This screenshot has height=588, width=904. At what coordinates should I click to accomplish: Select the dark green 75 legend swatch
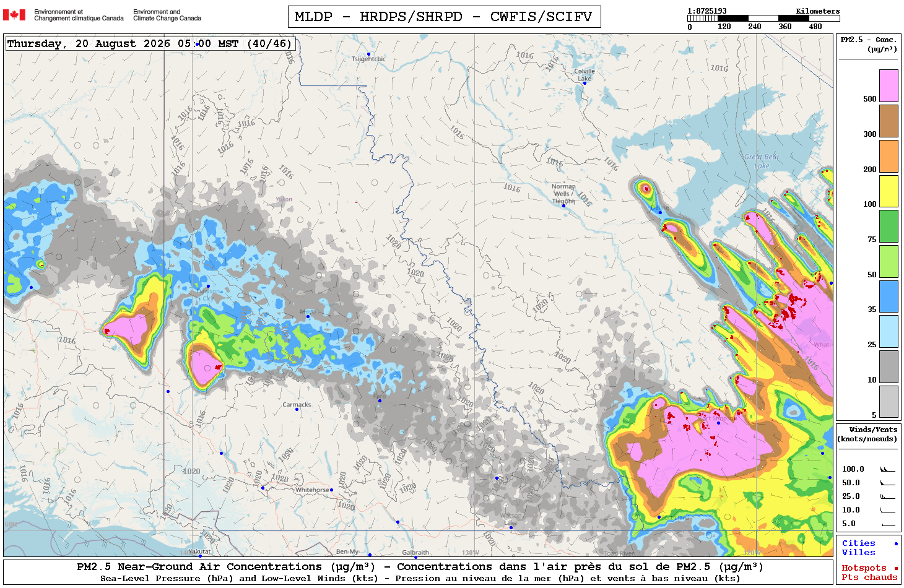coord(889,226)
